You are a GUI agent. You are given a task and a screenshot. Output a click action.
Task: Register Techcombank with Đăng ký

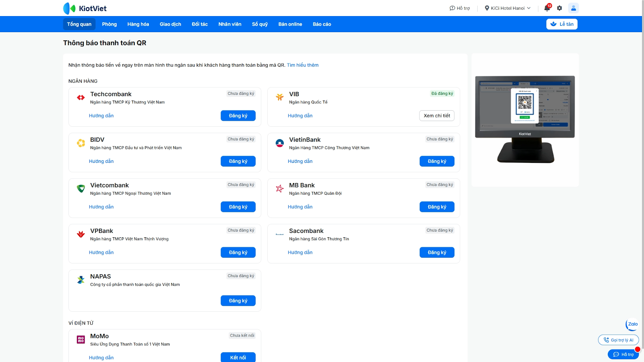pos(238,116)
